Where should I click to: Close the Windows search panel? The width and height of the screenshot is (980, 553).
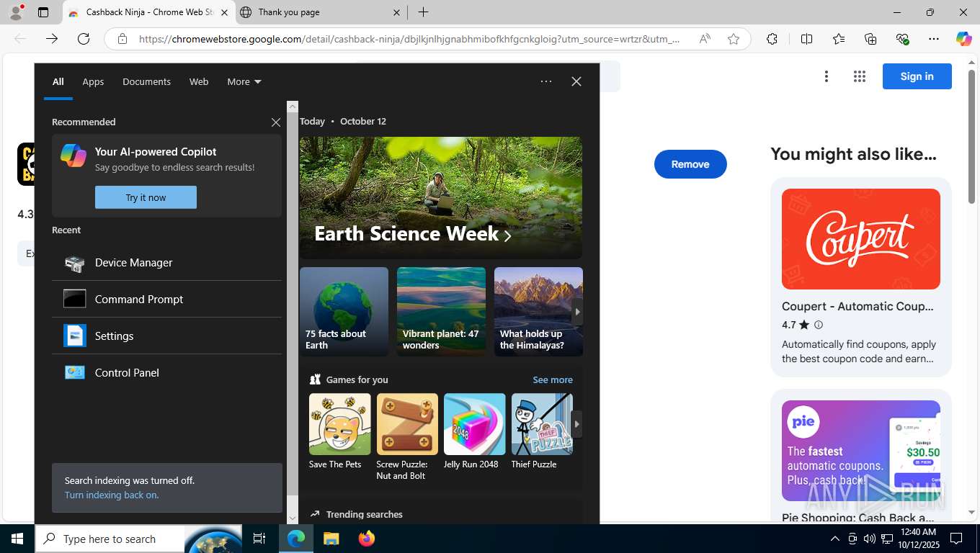(x=576, y=81)
